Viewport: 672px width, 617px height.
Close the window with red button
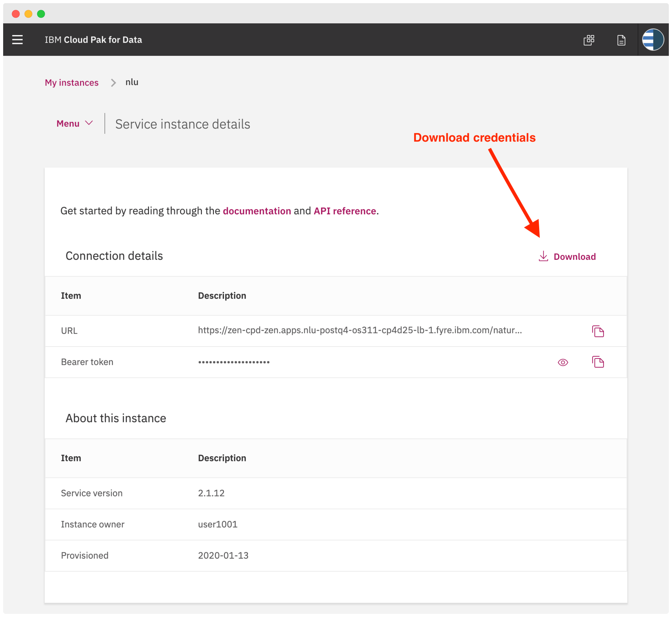pyautogui.click(x=16, y=14)
